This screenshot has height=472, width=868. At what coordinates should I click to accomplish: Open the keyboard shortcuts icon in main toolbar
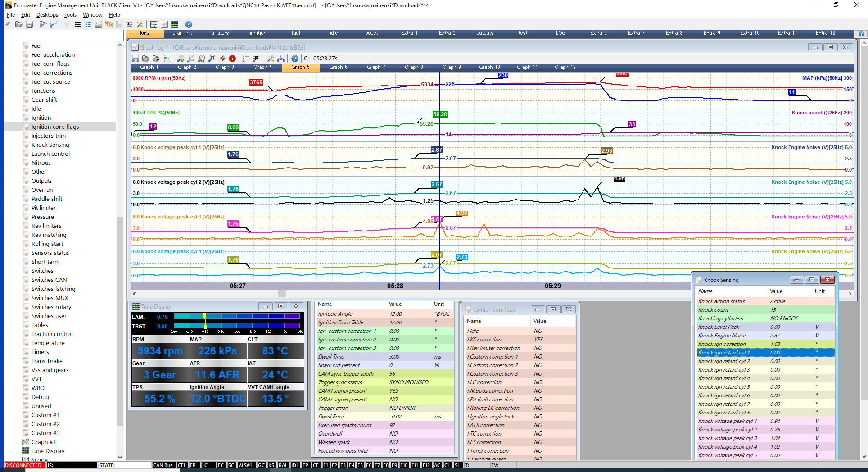(99, 24)
